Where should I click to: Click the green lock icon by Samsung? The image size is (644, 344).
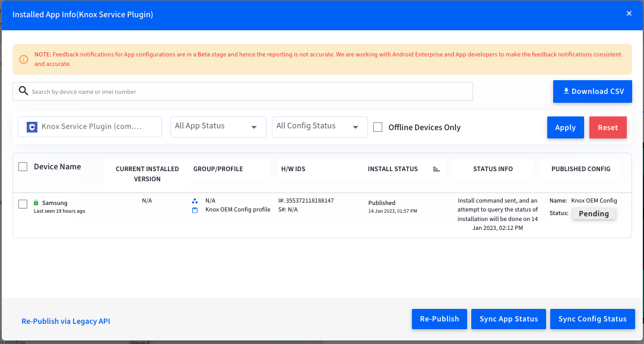[36, 203]
